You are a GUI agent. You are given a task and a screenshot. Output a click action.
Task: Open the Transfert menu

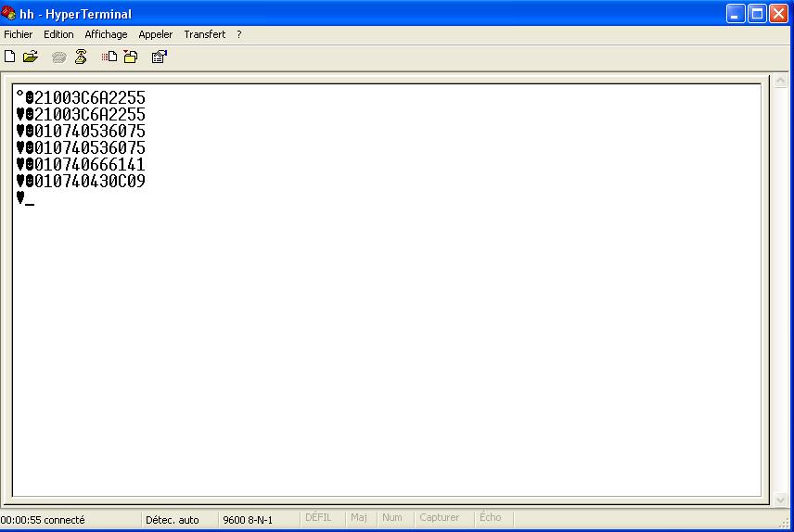pos(205,34)
